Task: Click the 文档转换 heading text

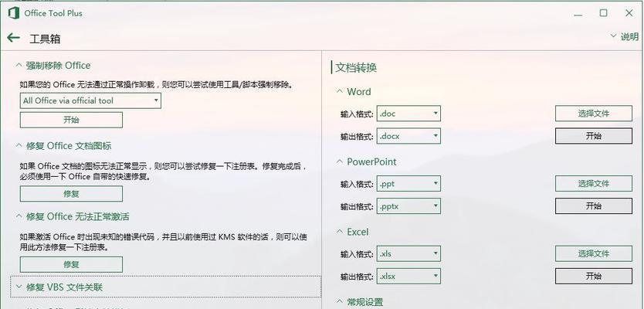Action: (x=356, y=68)
